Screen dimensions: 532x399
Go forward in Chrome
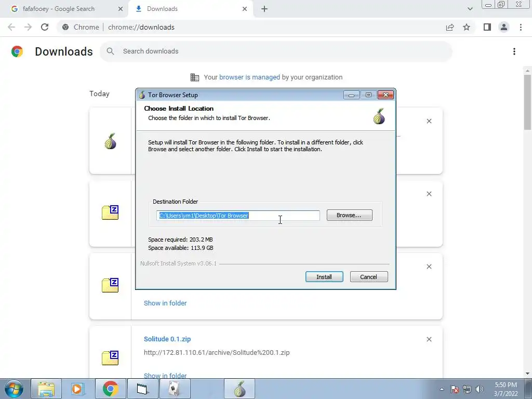point(28,27)
